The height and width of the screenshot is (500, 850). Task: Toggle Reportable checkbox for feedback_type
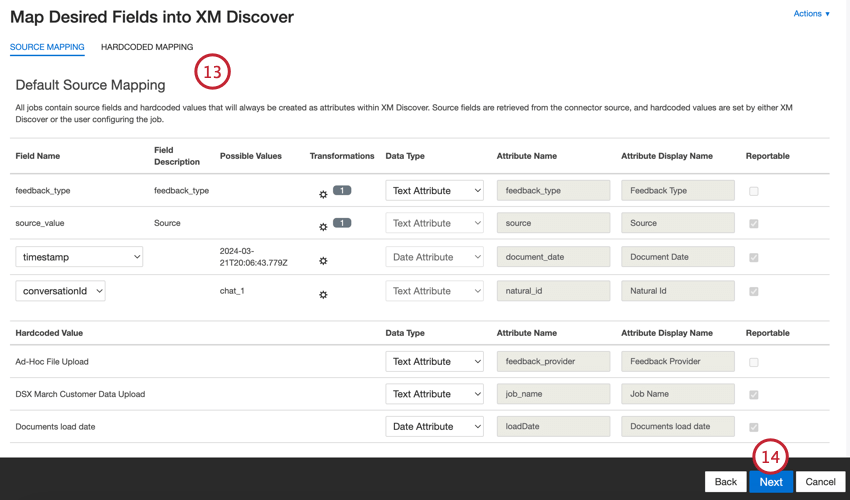click(754, 191)
